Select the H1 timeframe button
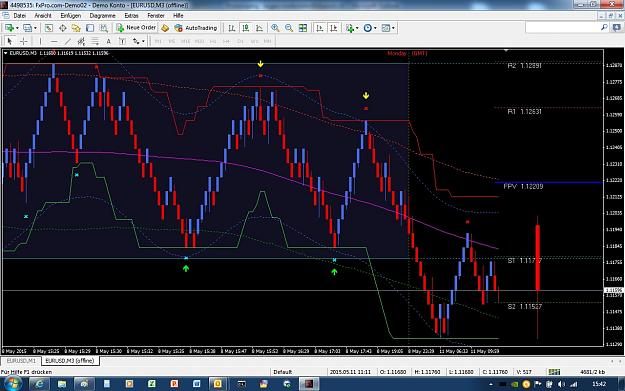This screenshot has height=391, width=625. click(x=213, y=41)
